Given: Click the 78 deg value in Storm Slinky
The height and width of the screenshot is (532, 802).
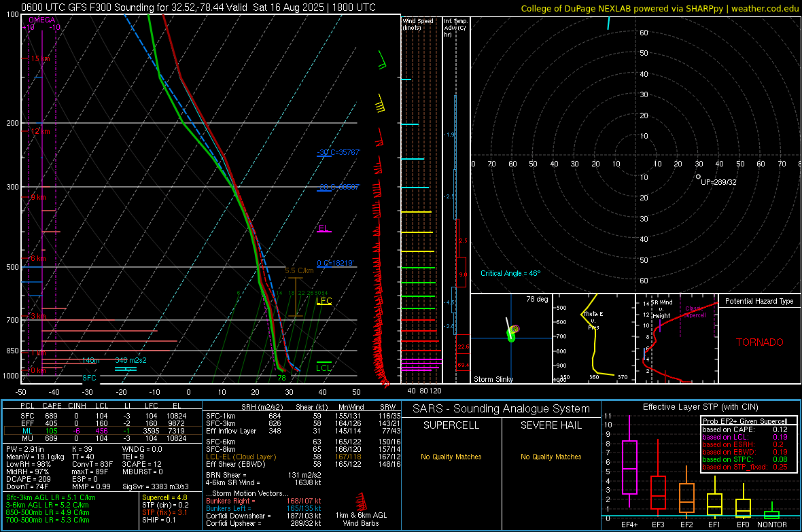Looking at the screenshot, I should [x=537, y=299].
